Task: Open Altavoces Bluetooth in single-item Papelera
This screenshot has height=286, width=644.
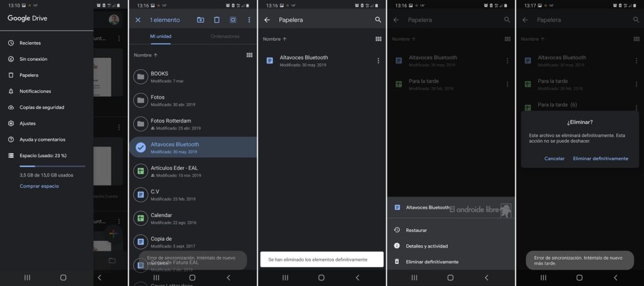Action: 316,61
